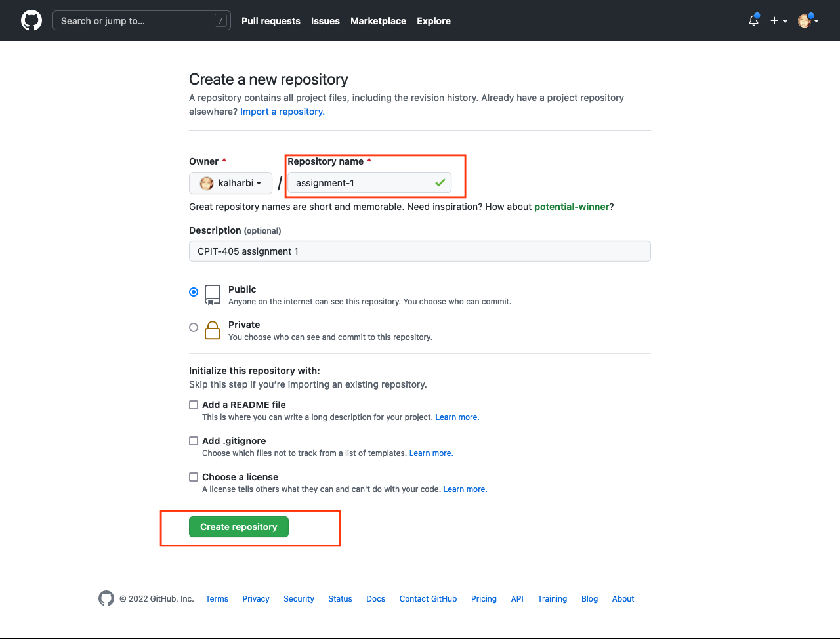Click the Create a new repository heading

(x=268, y=79)
